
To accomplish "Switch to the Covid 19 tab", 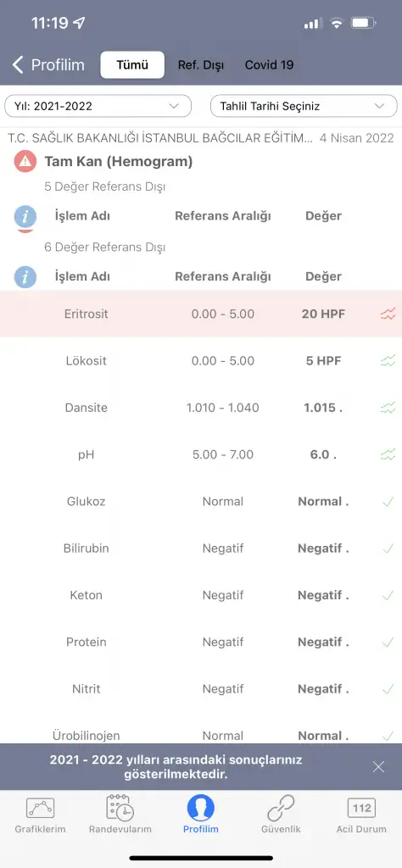I will pos(269,64).
